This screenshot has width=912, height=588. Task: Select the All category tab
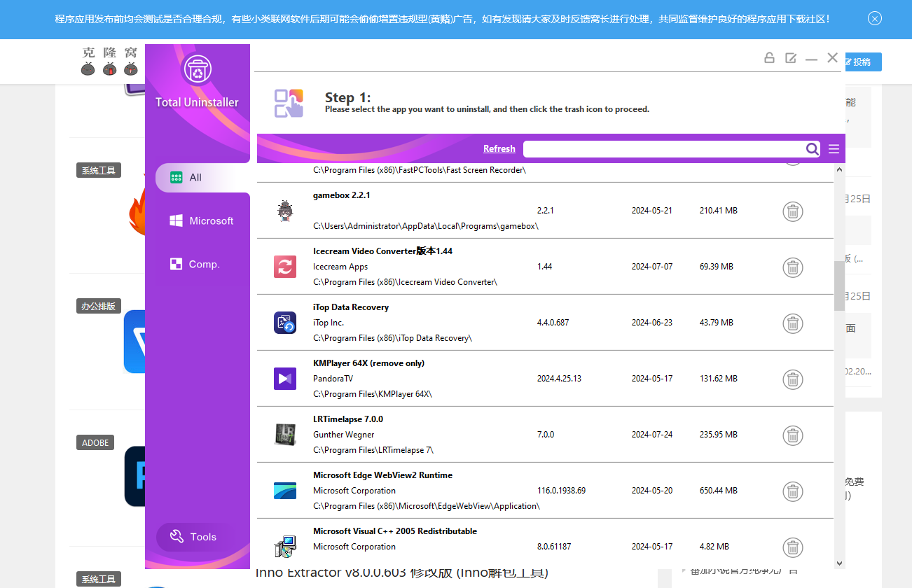(202, 178)
